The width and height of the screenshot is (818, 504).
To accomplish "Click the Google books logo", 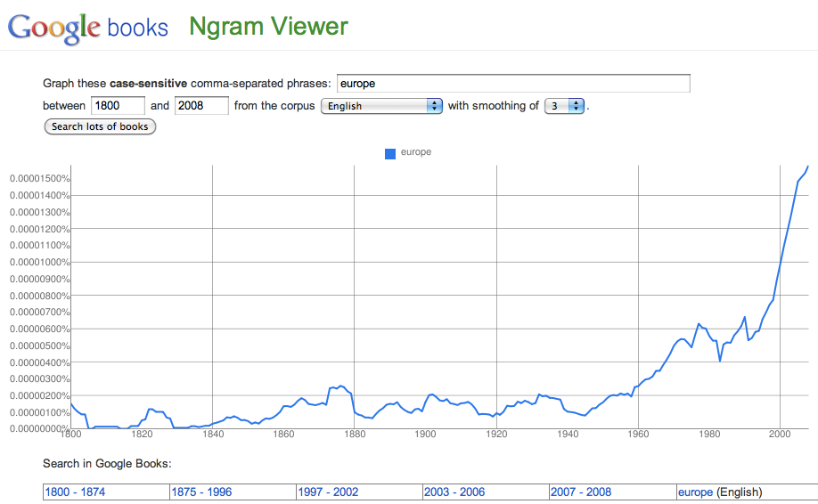I will click(87, 28).
